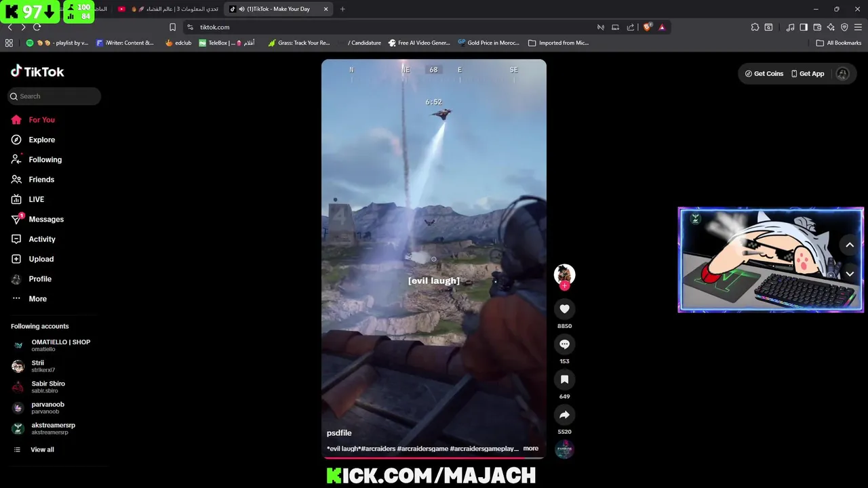The height and width of the screenshot is (488, 868).
Task: Click the browser back arrow
Action: 9,27
